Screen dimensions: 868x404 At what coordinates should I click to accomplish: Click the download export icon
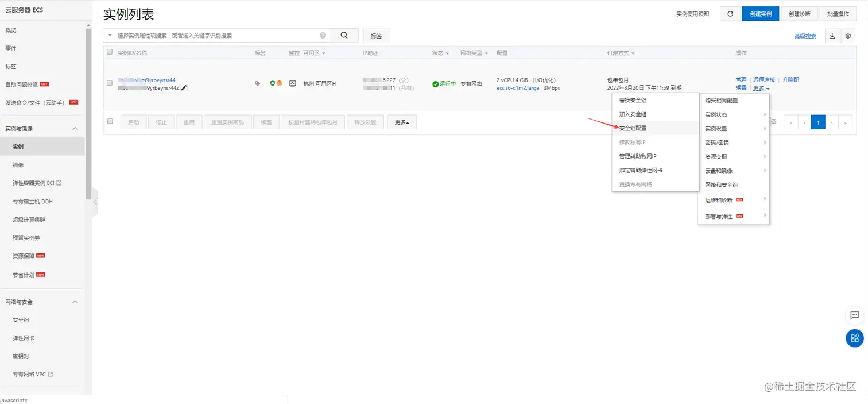click(832, 36)
